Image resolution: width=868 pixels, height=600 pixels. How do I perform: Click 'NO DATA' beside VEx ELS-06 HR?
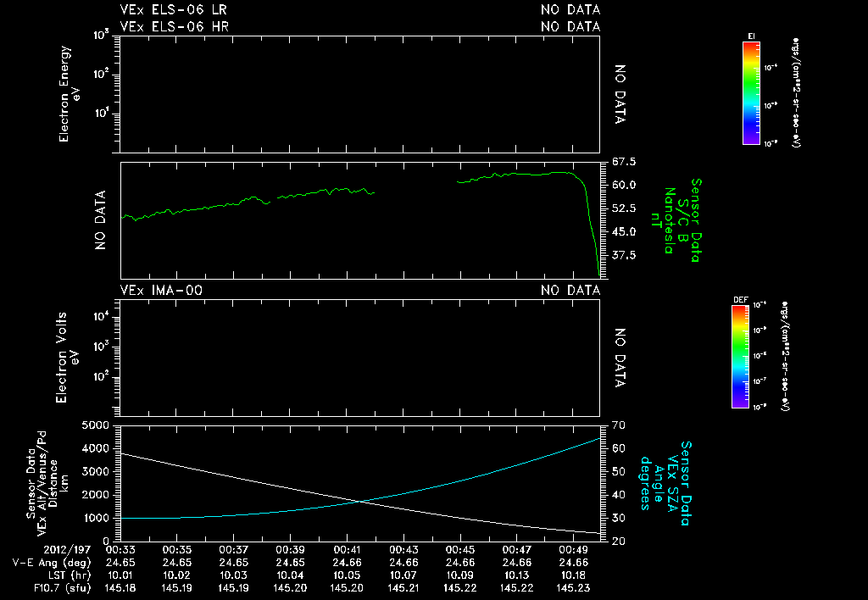[570, 26]
